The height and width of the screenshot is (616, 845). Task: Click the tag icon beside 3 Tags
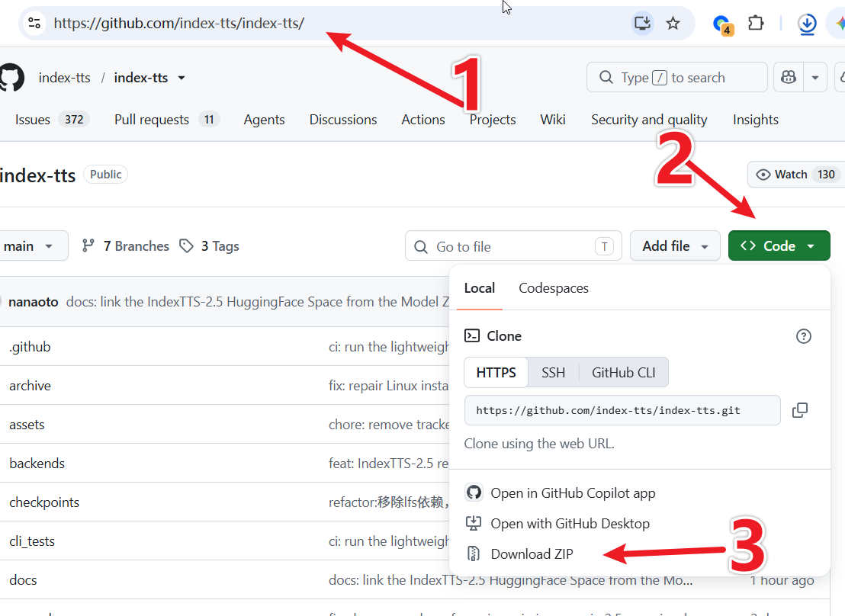[x=186, y=245]
